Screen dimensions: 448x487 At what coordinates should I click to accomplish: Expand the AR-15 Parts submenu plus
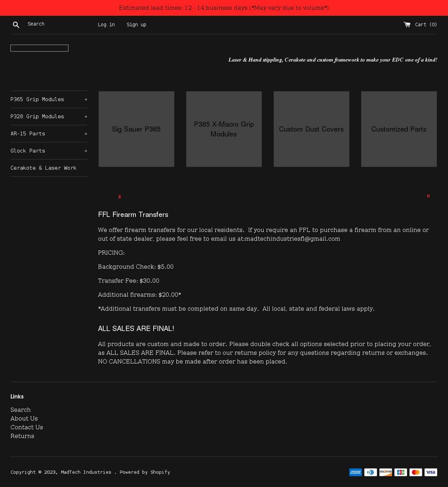coord(86,133)
